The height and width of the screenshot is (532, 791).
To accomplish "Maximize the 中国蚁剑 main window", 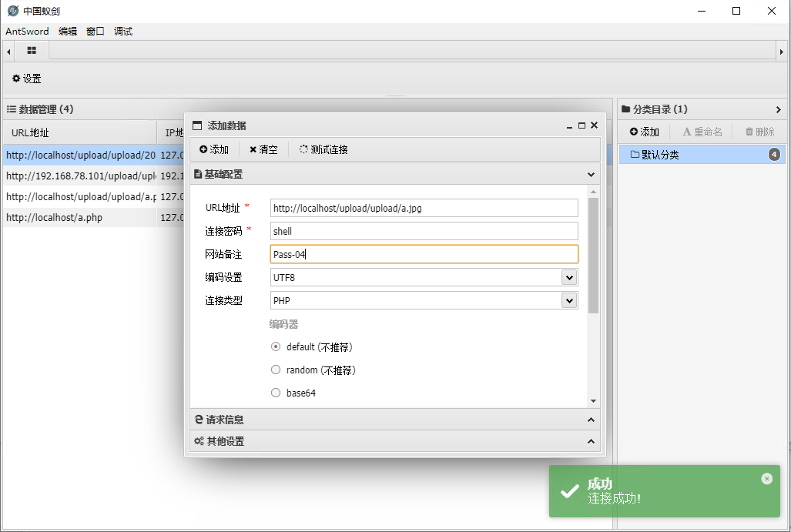I will point(736,11).
